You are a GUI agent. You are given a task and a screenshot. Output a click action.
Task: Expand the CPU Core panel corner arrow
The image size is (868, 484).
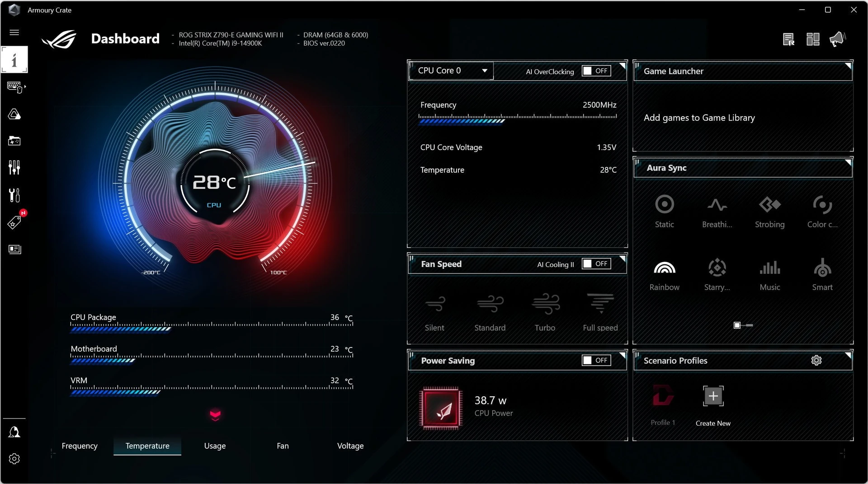coord(623,65)
